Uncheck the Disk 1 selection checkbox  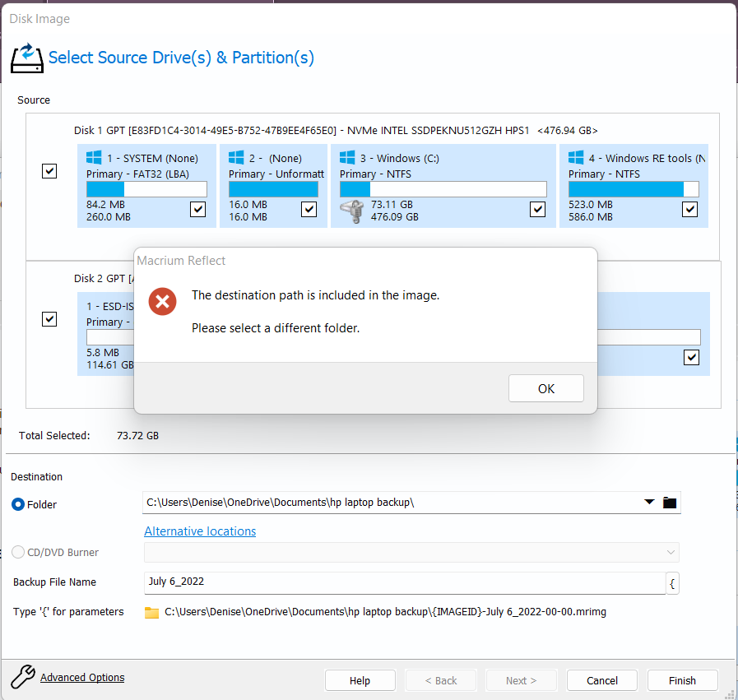click(49, 170)
